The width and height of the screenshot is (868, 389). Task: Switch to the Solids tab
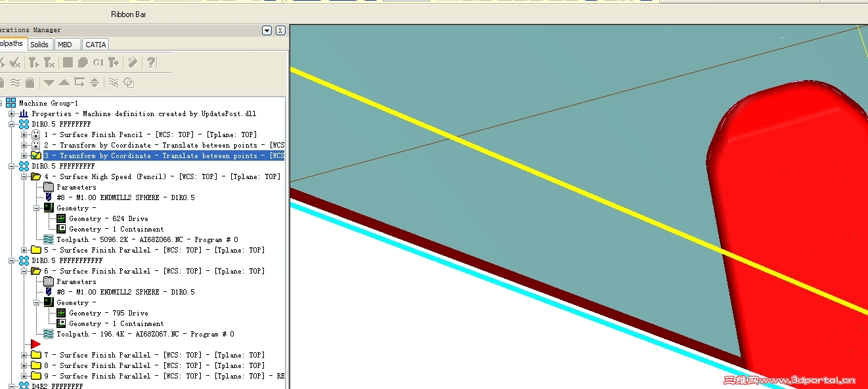click(x=39, y=45)
